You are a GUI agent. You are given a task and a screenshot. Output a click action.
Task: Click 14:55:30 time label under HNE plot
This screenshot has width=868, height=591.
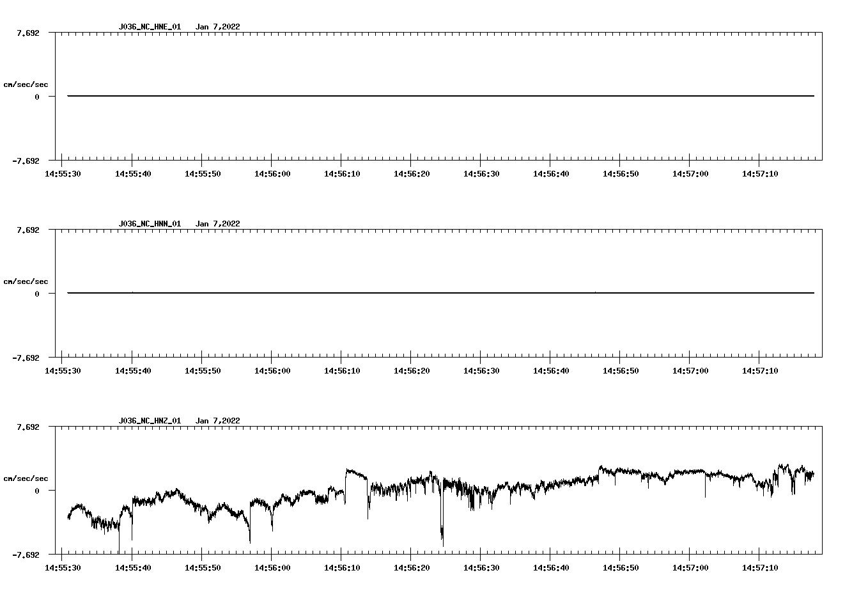click(x=62, y=174)
